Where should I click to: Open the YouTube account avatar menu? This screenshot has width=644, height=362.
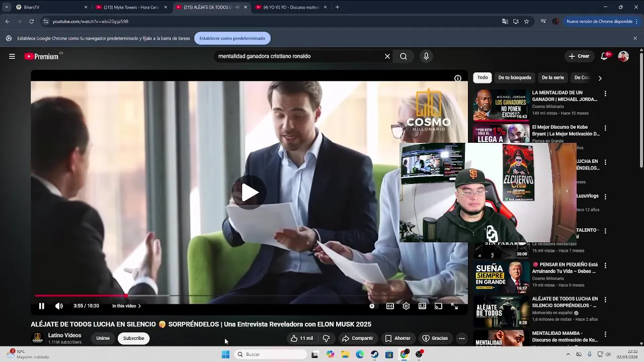coord(623,56)
